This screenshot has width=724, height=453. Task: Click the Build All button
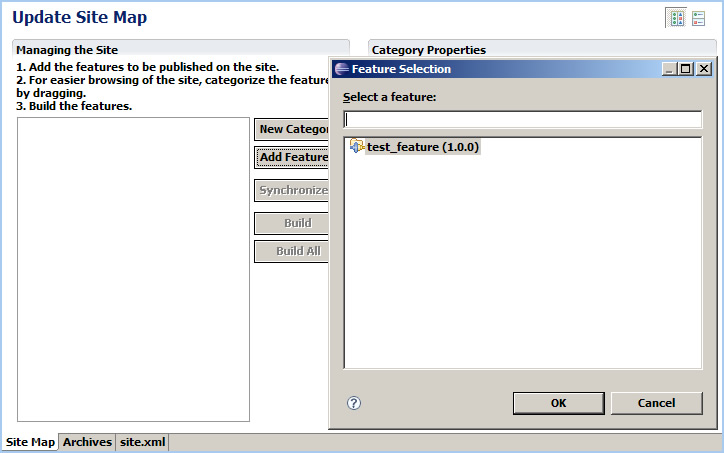[x=291, y=251]
